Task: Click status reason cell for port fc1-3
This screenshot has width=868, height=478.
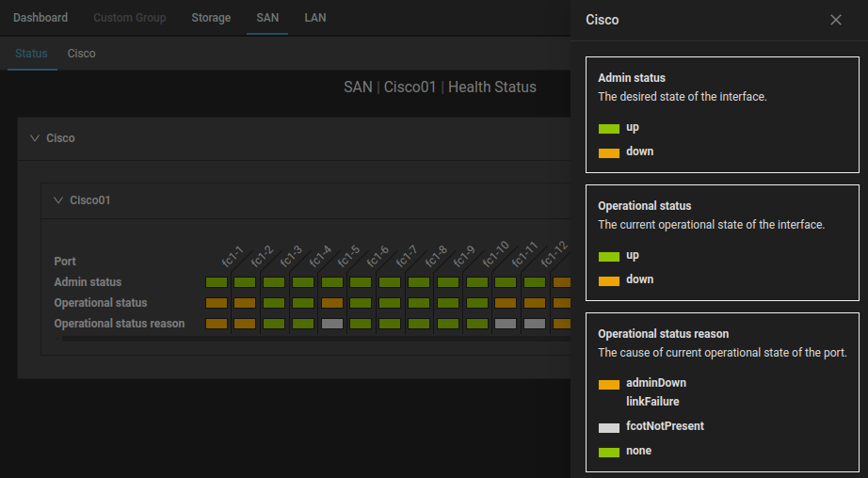Action: coord(274,324)
